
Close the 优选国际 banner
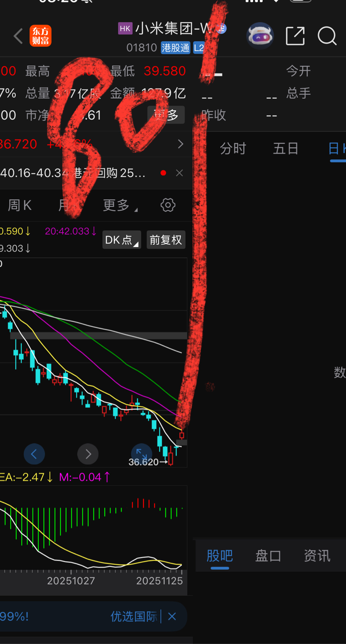(172, 617)
